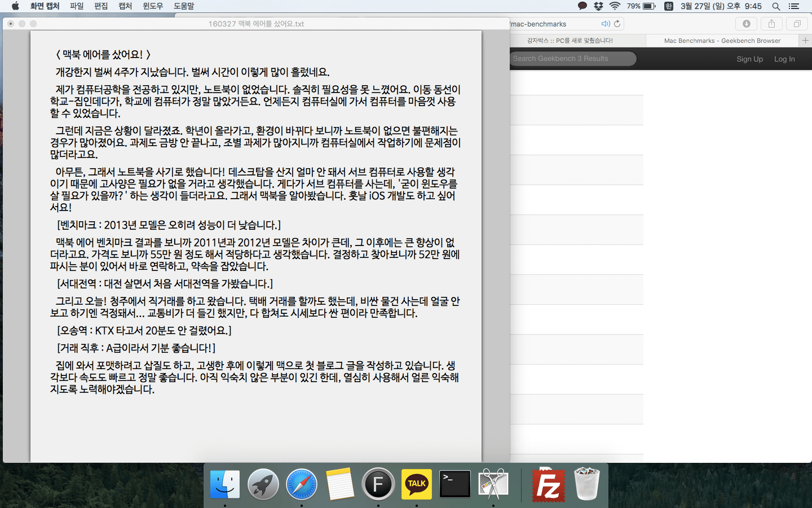Open the Safari share menu
This screenshot has width=812, height=508.
point(771,24)
